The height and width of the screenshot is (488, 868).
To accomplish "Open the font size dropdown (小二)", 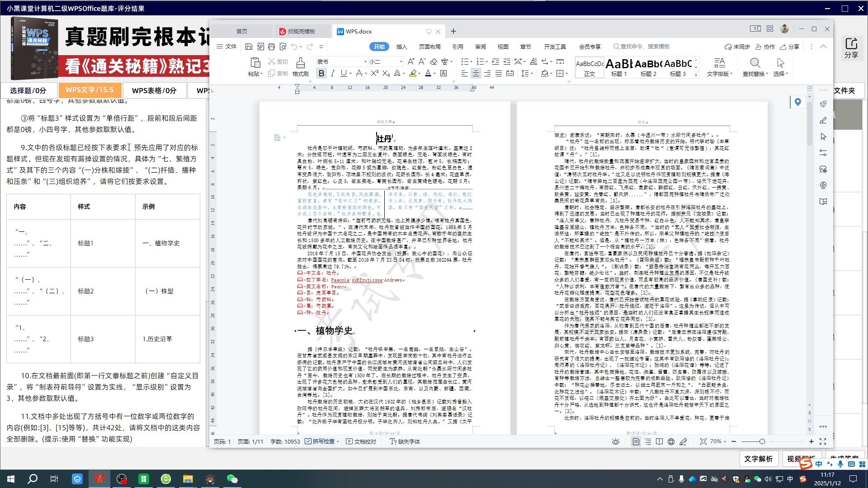I will [x=401, y=61].
